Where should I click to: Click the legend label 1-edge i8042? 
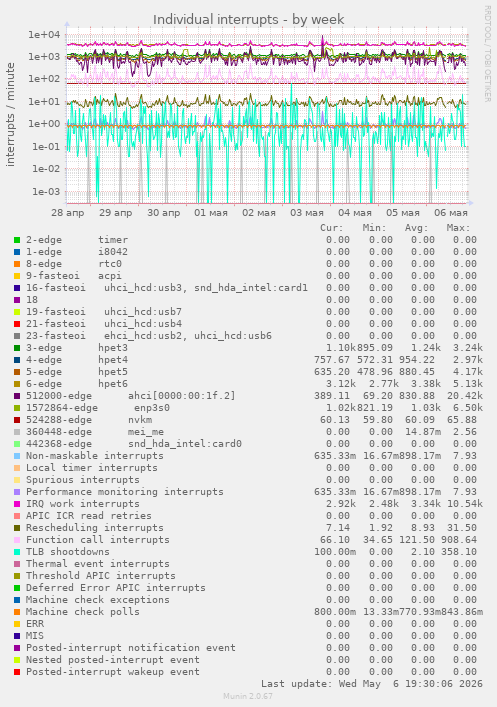(77, 252)
